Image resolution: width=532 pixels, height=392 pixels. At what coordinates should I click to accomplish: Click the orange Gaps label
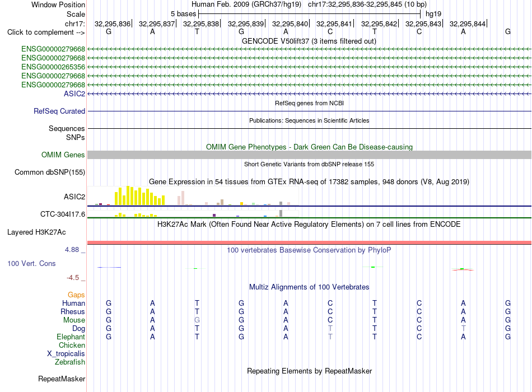pos(76,295)
